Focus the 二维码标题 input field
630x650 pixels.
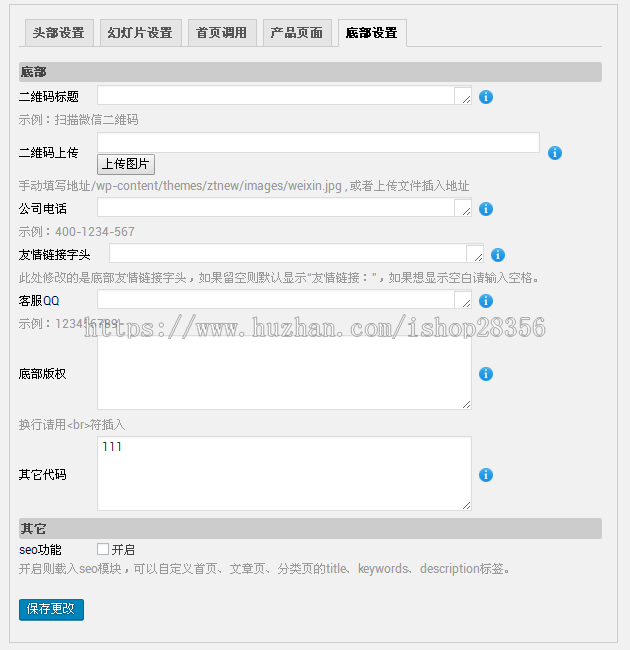click(284, 95)
